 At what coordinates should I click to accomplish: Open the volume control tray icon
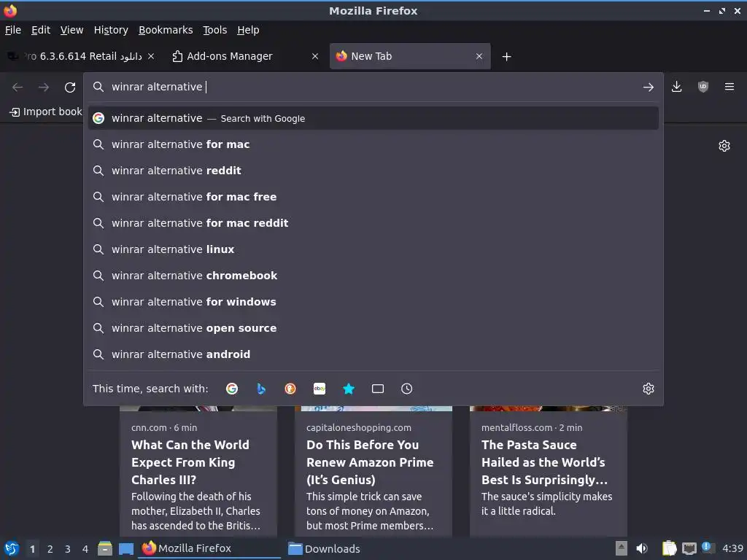[642, 548]
